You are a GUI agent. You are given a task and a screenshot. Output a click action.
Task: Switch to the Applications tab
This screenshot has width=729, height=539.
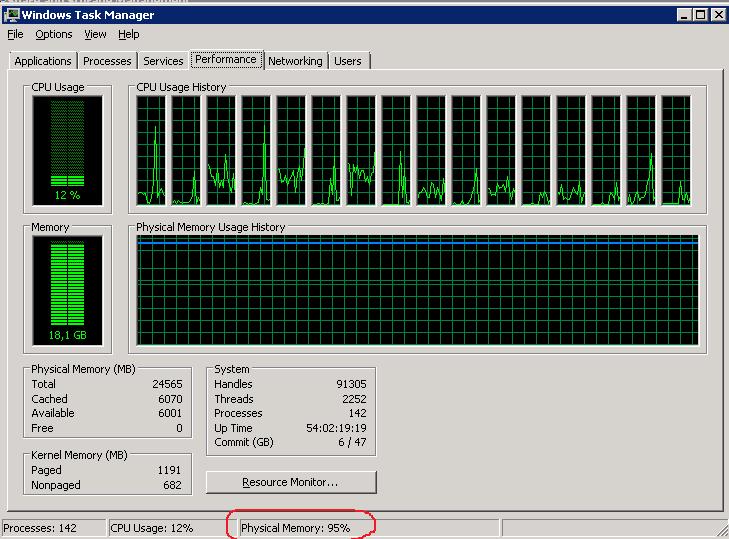point(43,61)
